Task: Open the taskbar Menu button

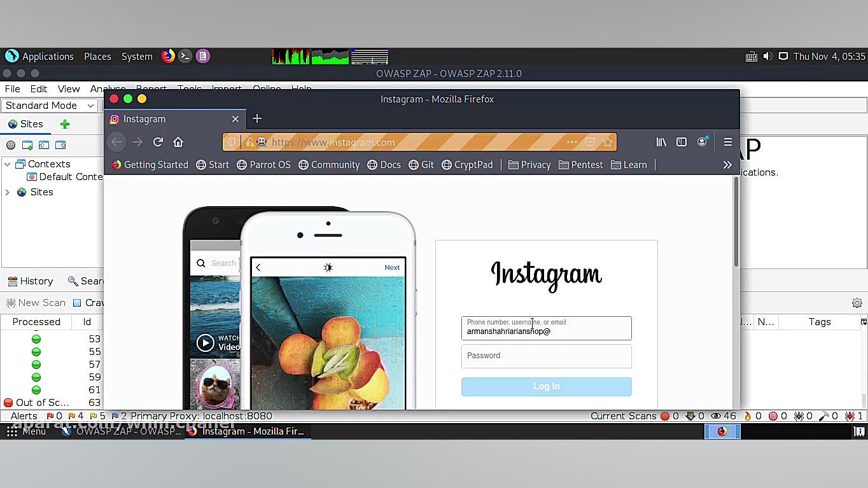Action: click(x=26, y=431)
